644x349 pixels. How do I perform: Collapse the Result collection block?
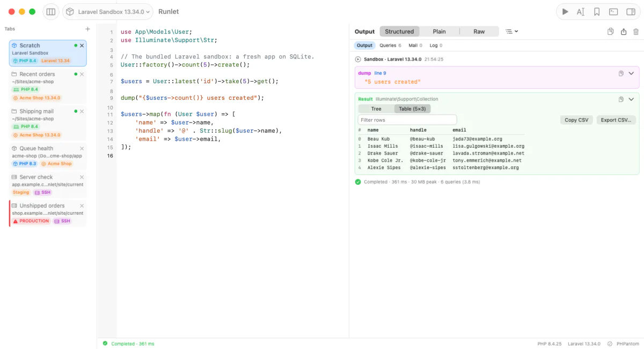click(631, 99)
